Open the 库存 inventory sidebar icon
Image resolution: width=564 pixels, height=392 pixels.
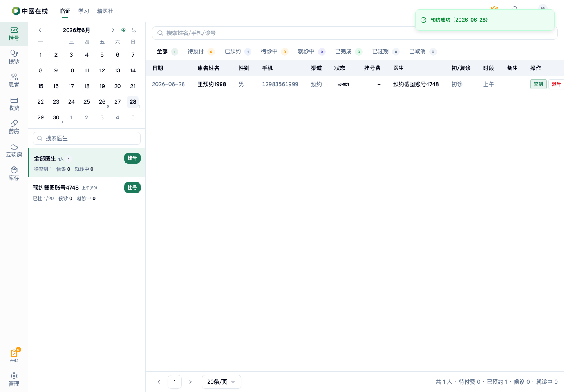(x=14, y=173)
